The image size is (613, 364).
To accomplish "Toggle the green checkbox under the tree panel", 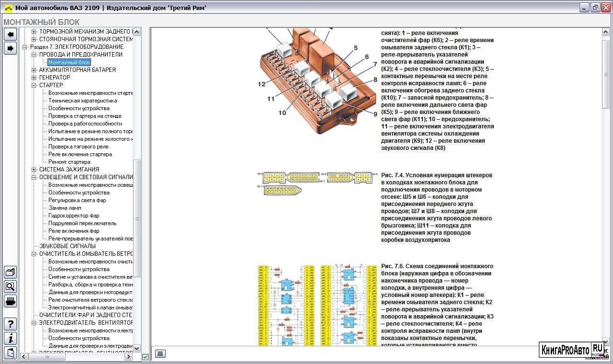I will (x=145, y=357).
